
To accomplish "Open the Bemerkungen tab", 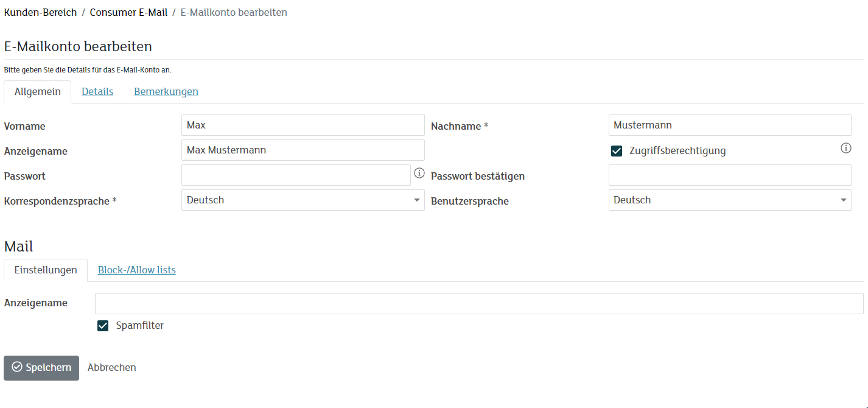I will [x=166, y=92].
